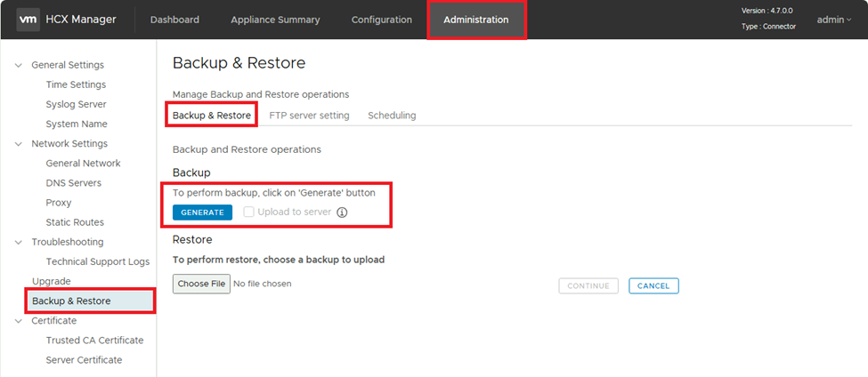Viewport: 868px width, 377px height.
Task: Collapse the Troubleshooting section
Action: point(19,242)
